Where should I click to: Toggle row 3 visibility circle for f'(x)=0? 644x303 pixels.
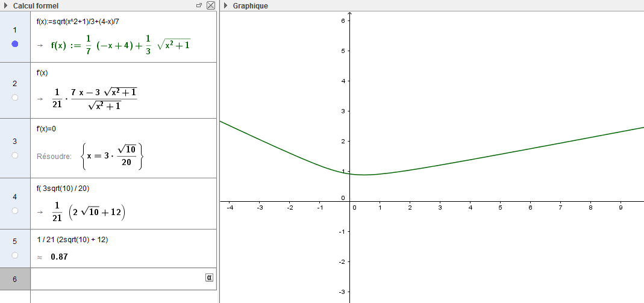click(x=15, y=155)
